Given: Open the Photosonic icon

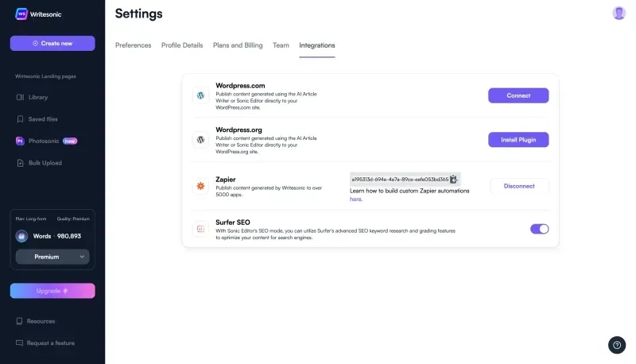Looking at the screenshot, I should pyautogui.click(x=20, y=141).
